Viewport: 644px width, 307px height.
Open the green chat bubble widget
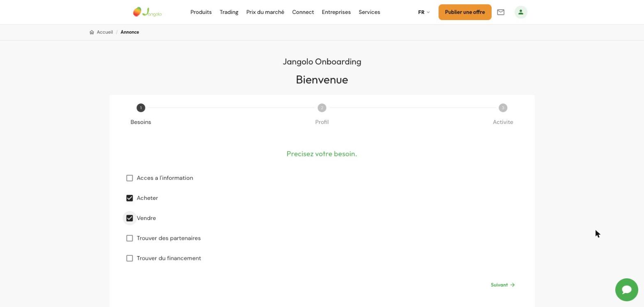tap(626, 289)
